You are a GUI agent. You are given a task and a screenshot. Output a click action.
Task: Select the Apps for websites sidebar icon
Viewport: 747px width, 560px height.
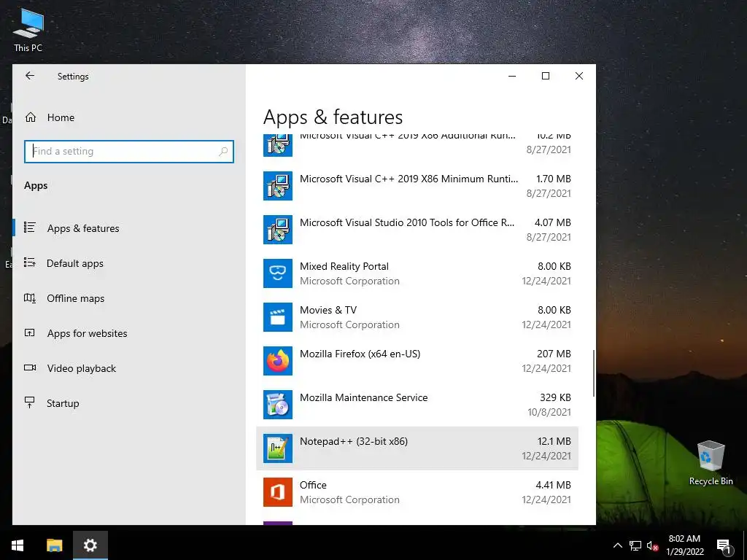[x=29, y=332]
